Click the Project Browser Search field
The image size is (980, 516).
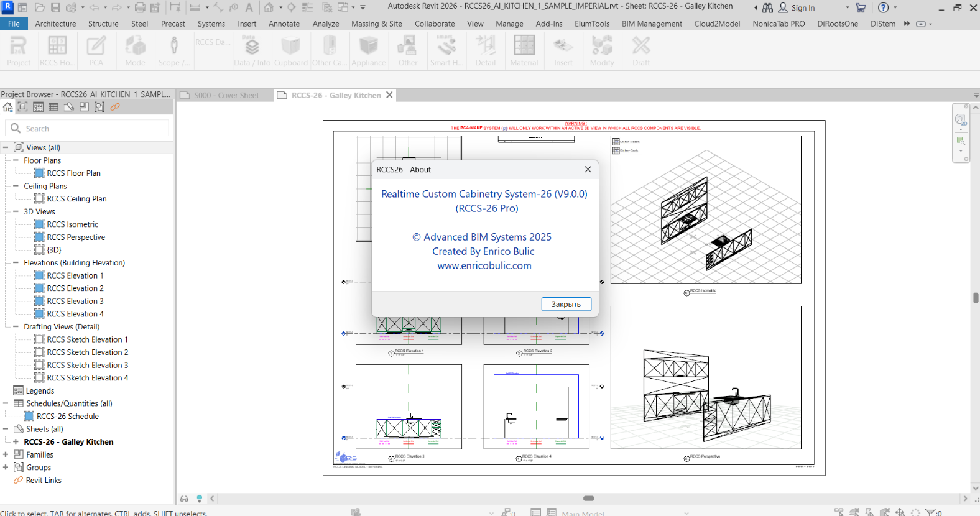click(93, 129)
